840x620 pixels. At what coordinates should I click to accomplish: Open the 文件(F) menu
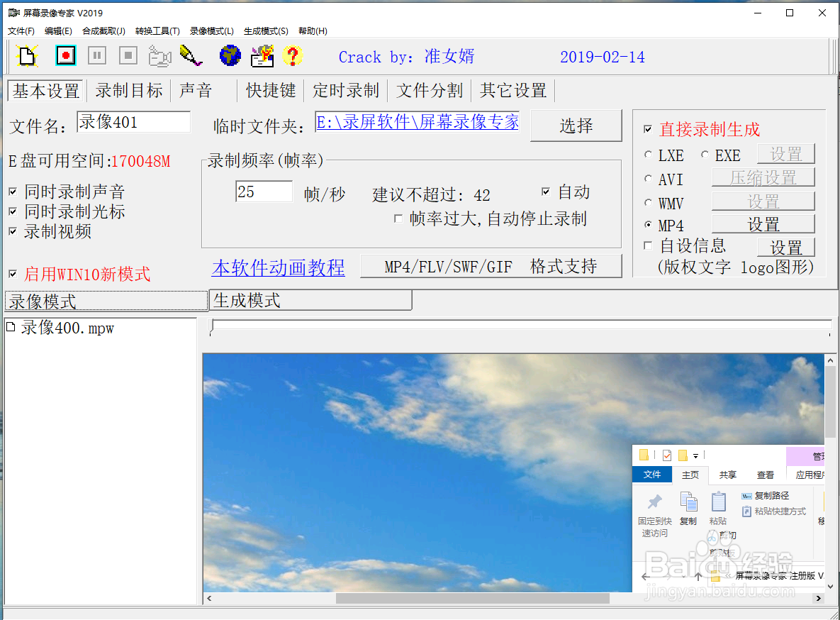pos(21,31)
